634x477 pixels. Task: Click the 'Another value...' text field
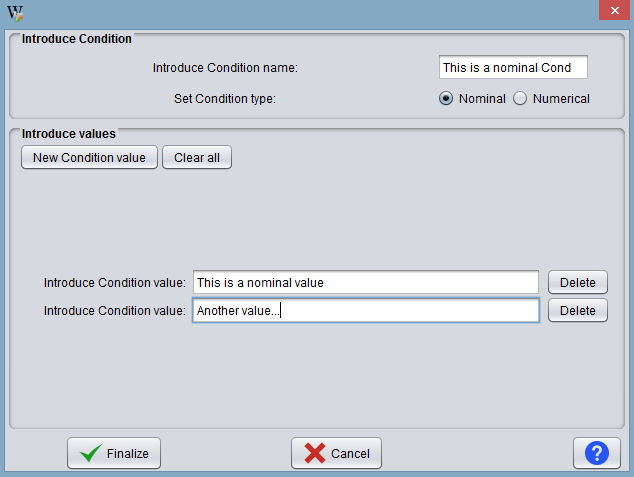click(366, 310)
